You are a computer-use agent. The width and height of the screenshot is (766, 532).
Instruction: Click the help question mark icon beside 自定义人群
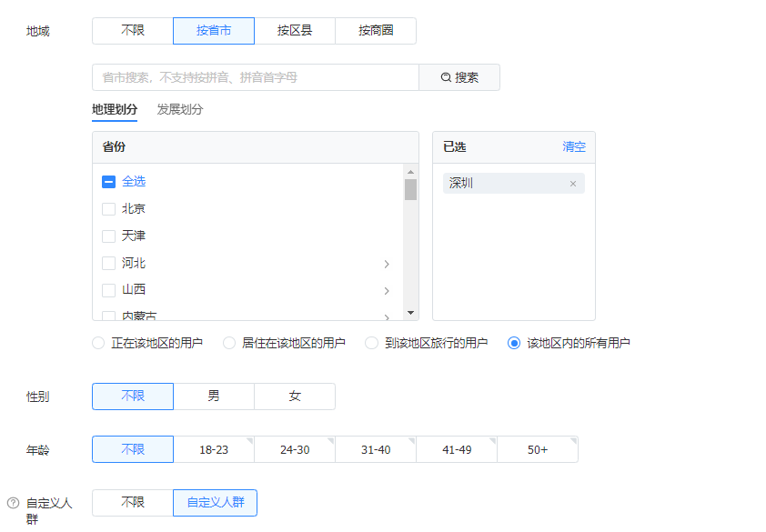(x=13, y=503)
